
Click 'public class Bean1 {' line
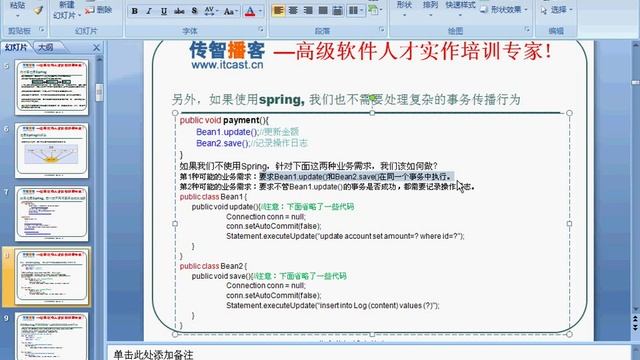coord(213,197)
